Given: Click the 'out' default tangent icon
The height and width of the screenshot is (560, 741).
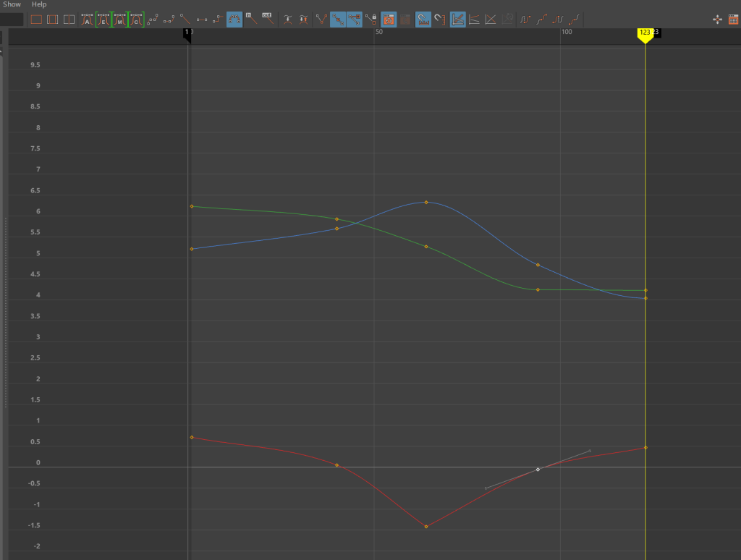Looking at the screenshot, I should (268, 19).
